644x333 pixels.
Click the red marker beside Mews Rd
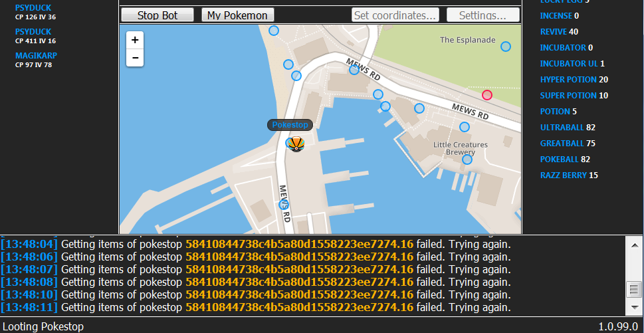point(486,95)
